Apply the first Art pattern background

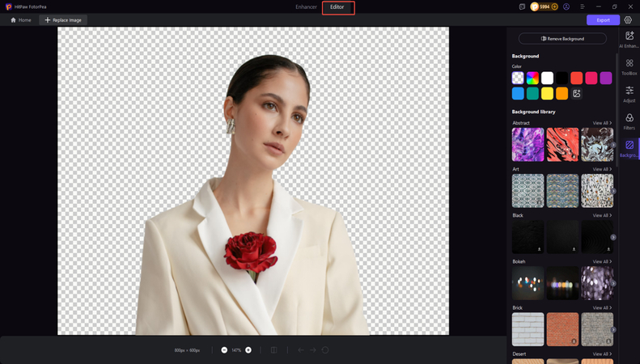point(528,191)
